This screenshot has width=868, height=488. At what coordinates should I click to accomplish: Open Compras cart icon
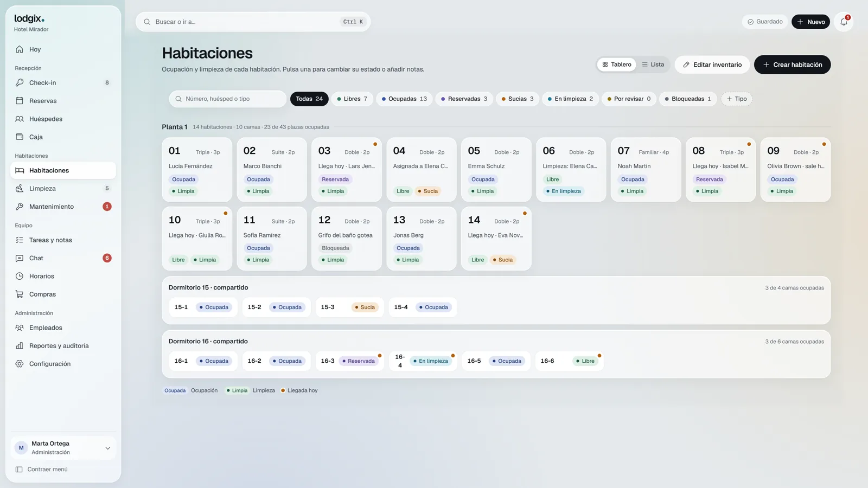point(20,294)
